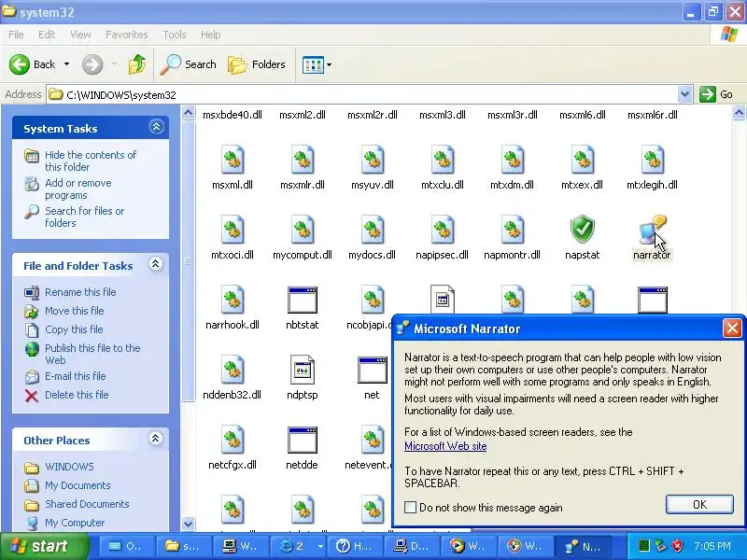
Task: Click the Address bar path field
Action: (x=362, y=94)
